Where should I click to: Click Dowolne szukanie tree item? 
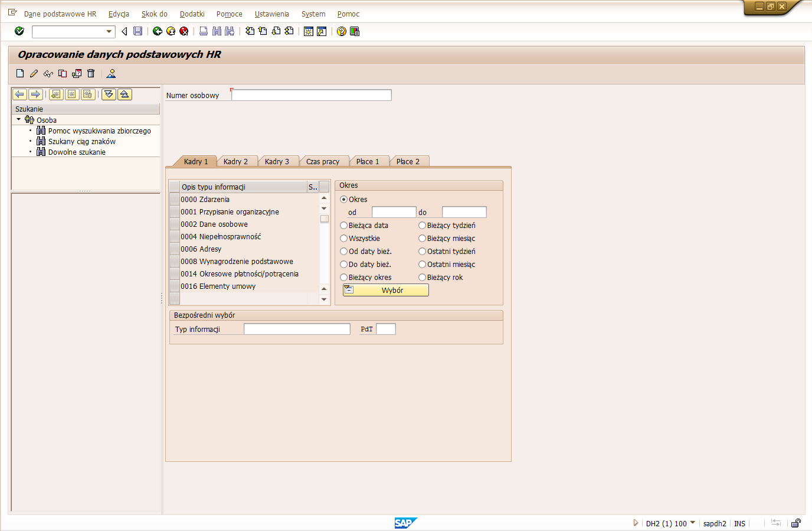point(77,152)
